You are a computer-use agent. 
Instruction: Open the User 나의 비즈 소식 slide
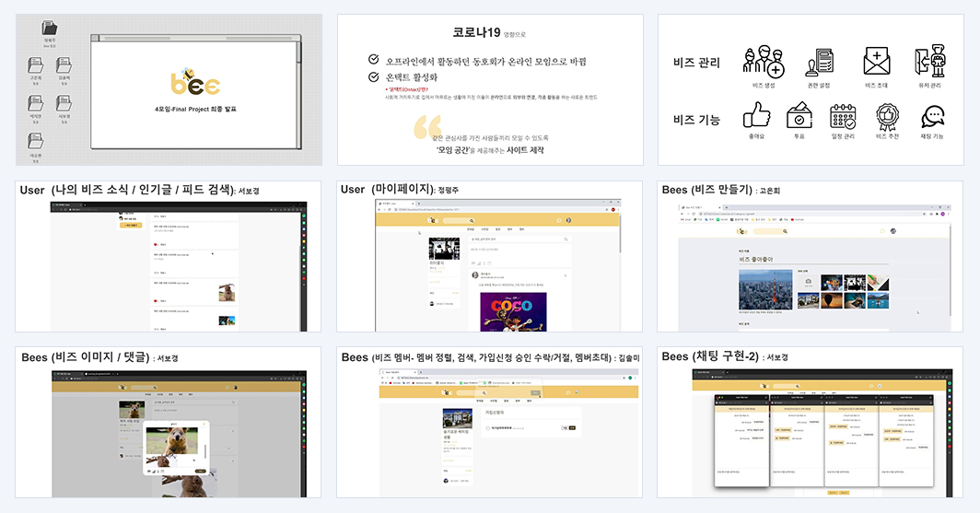pyautogui.click(x=169, y=256)
